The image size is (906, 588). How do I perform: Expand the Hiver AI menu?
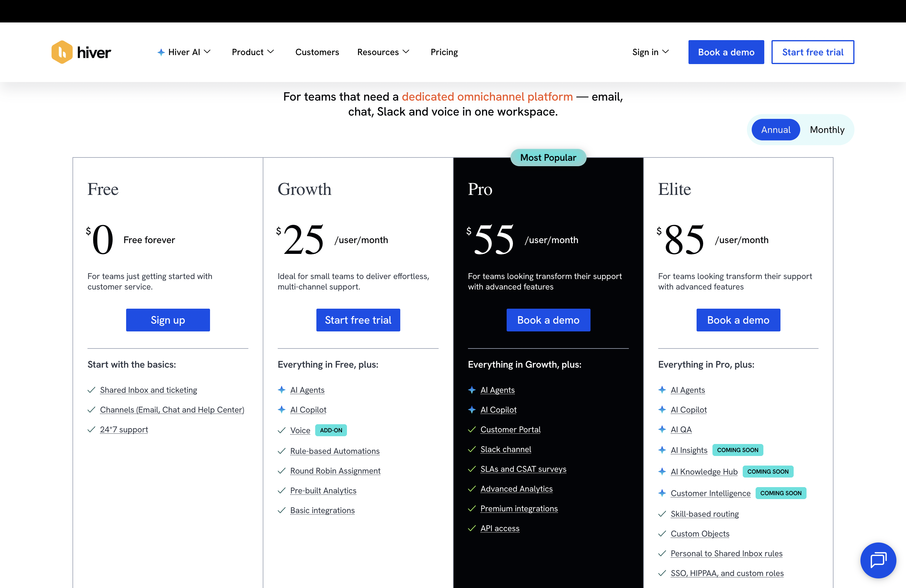184,52
